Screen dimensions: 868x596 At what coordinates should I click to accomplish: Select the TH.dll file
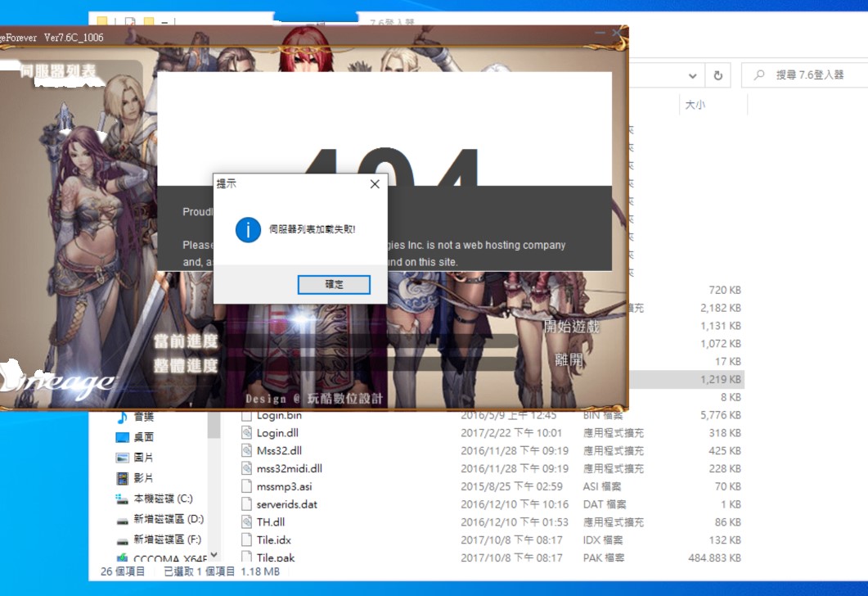click(271, 522)
